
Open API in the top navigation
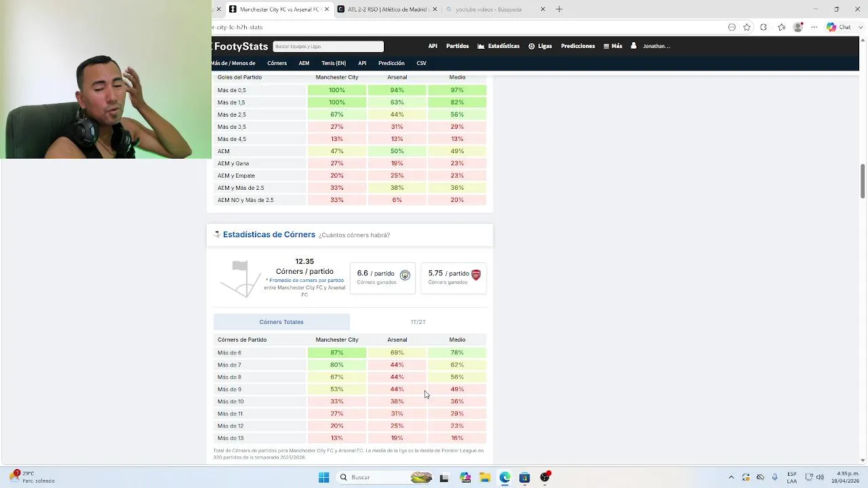(433, 46)
